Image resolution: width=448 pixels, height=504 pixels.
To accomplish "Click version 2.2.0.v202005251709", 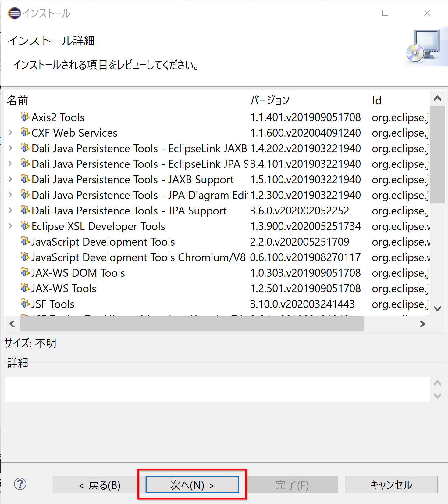I will pos(300,242).
